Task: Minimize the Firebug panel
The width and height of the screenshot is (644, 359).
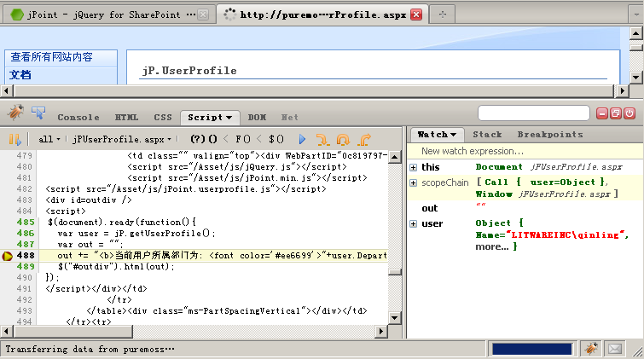Action: pos(602,113)
